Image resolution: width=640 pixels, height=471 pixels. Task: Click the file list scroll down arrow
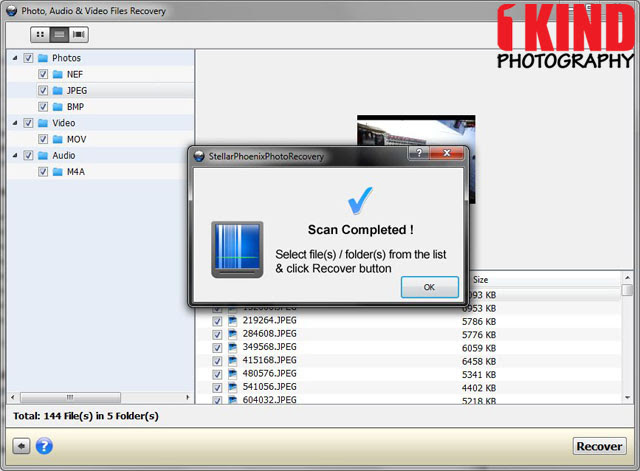[627, 398]
